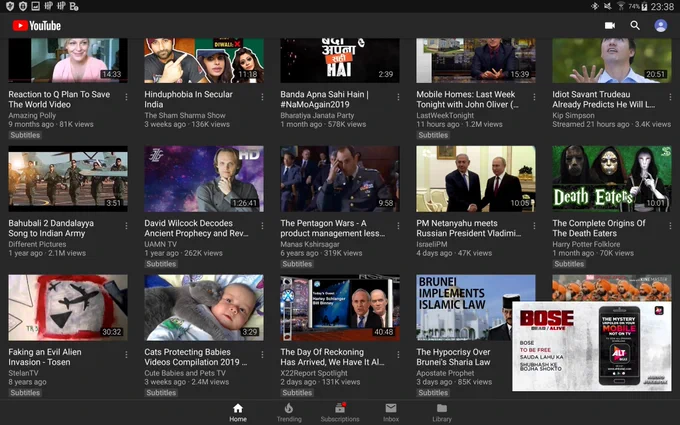Select channel name 'X22Report Spotlight'
This screenshot has height=425, width=680.
pos(314,373)
